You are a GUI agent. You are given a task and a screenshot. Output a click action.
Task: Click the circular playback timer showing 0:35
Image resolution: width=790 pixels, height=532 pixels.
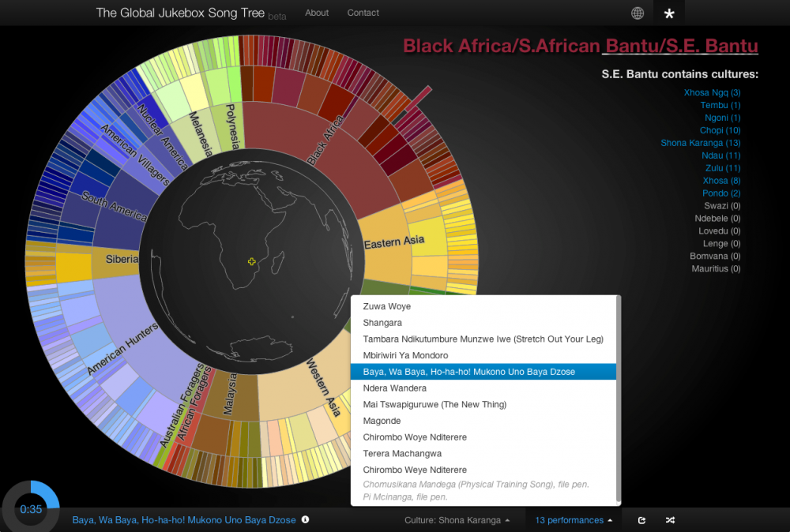click(31, 509)
